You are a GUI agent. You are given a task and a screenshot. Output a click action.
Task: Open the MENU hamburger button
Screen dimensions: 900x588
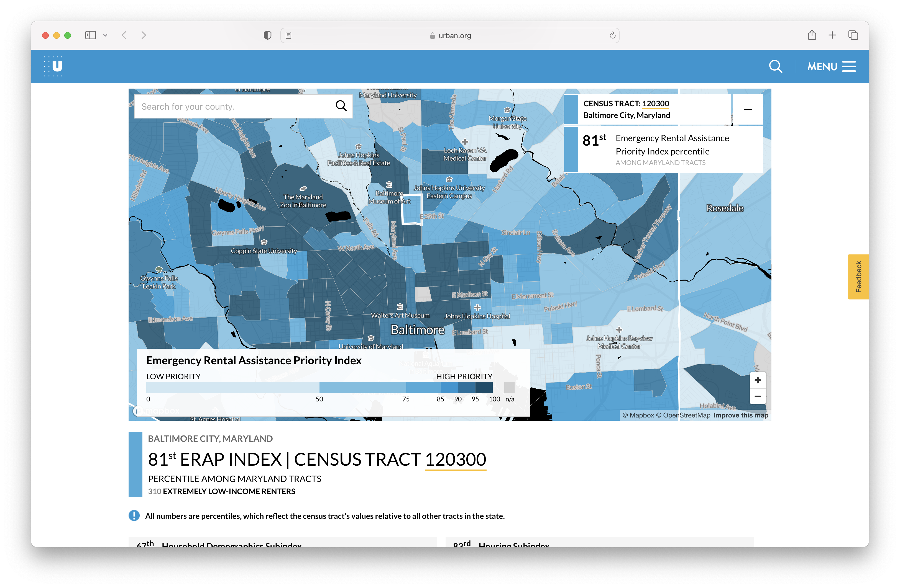[831, 66]
